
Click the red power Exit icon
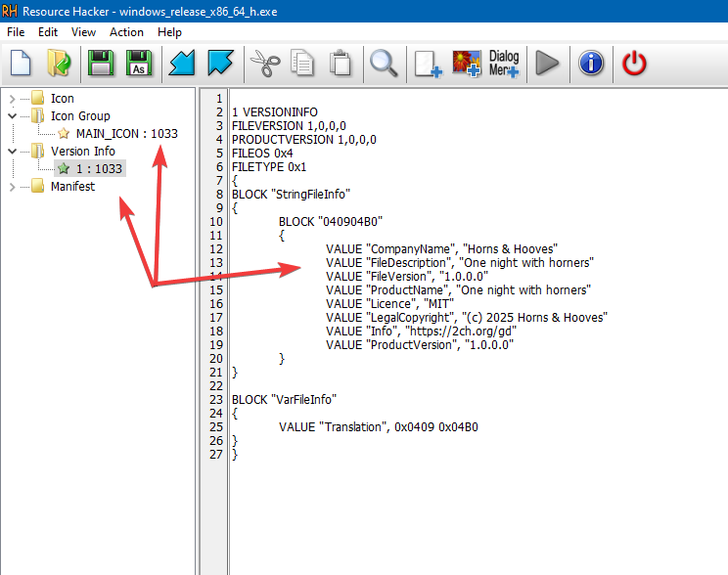click(635, 65)
